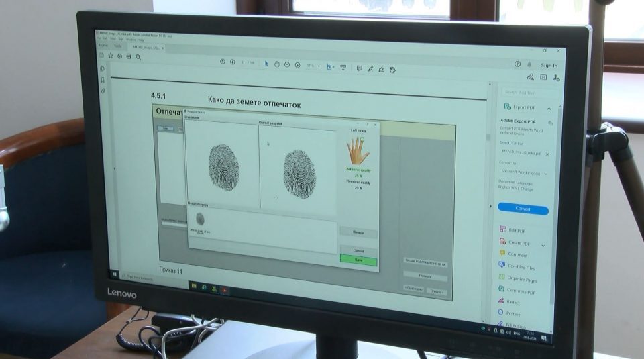Screen dimensions: 644x359
Task: Select the Highlight text pen tool
Action: pos(370,68)
